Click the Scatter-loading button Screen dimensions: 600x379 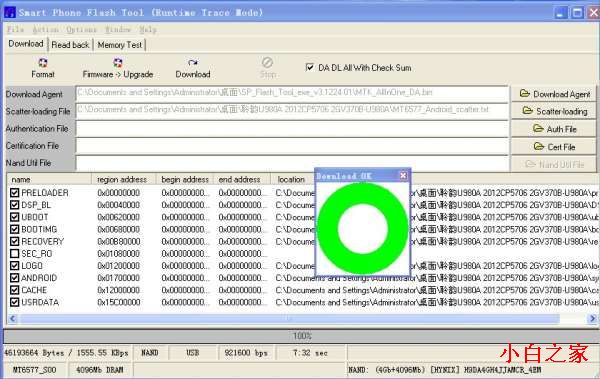click(554, 111)
